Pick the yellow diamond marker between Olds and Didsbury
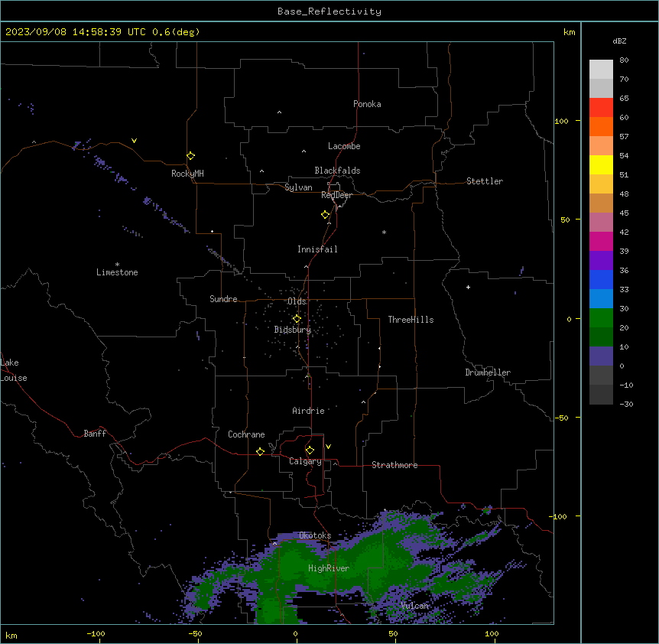This screenshot has height=644, width=659. 297,319
